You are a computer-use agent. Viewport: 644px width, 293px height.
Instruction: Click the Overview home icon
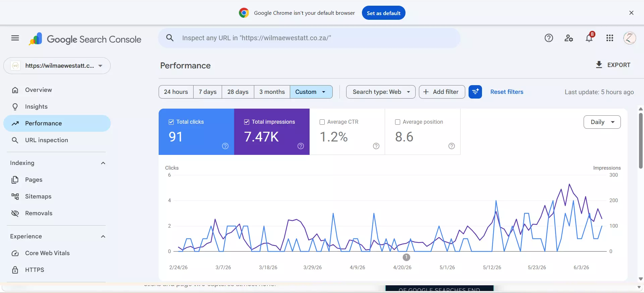15,90
